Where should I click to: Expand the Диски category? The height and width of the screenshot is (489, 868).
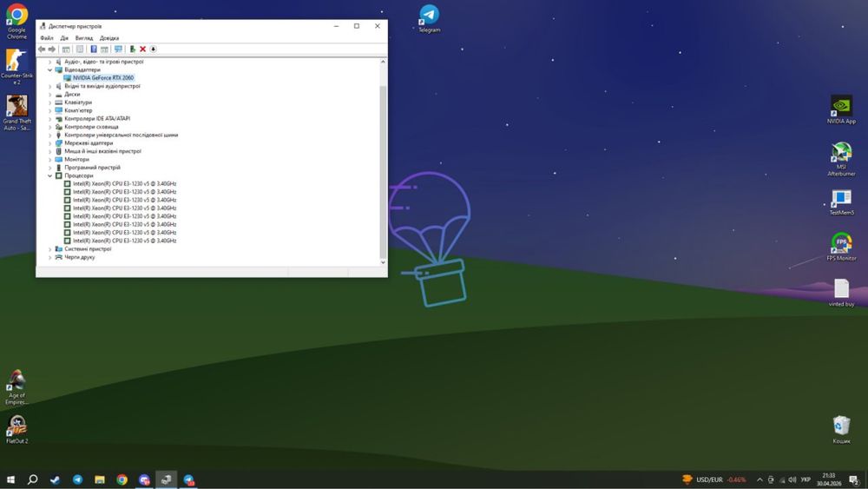[x=49, y=94]
